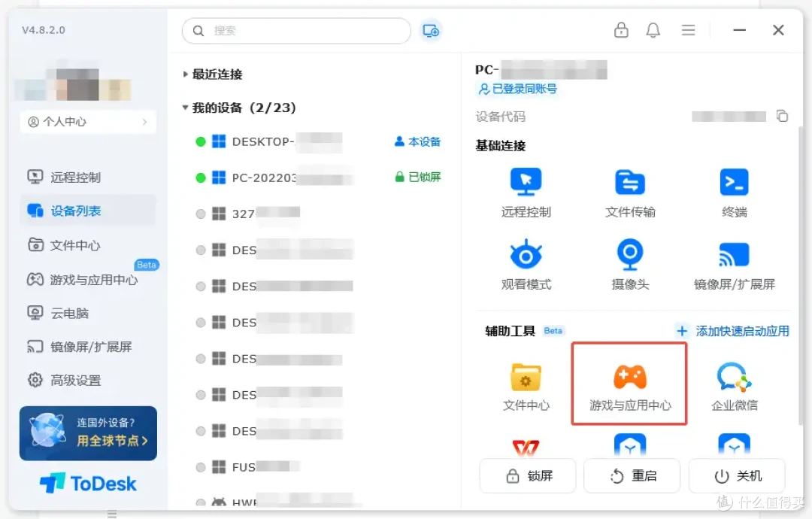Open the 摄像头 camera icon
Screen dimensions: 812x519
[630, 265]
